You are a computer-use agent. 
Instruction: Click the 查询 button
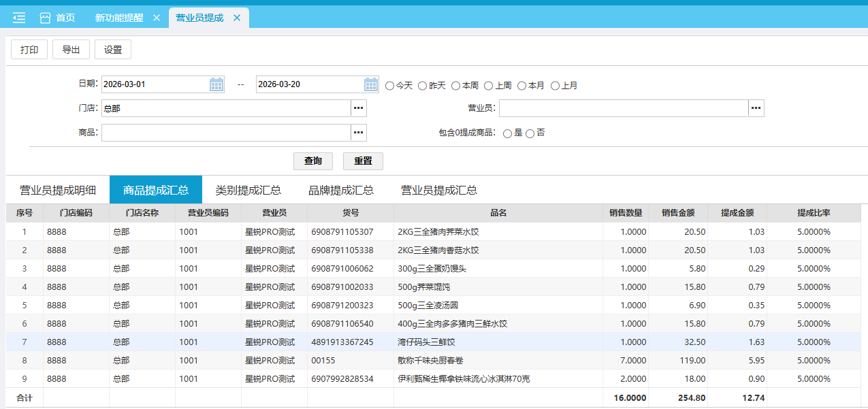[313, 161]
